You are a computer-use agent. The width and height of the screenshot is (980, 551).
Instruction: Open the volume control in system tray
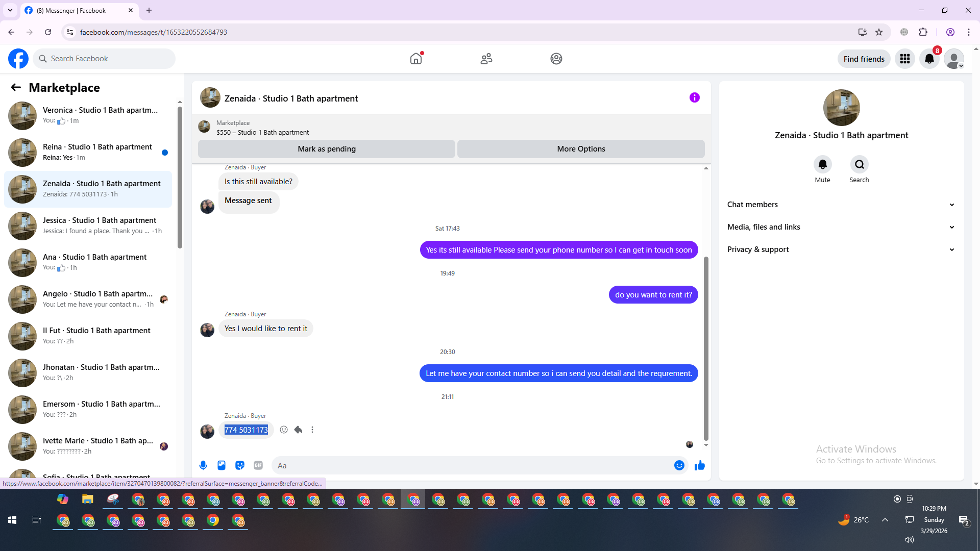pyautogui.click(x=910, y=539)
